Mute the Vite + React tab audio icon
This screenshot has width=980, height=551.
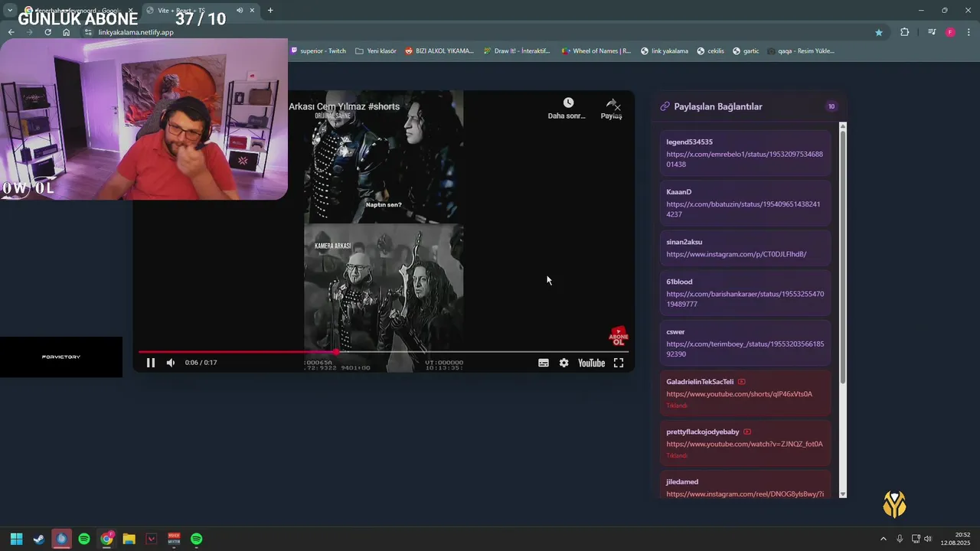[240, 10]
